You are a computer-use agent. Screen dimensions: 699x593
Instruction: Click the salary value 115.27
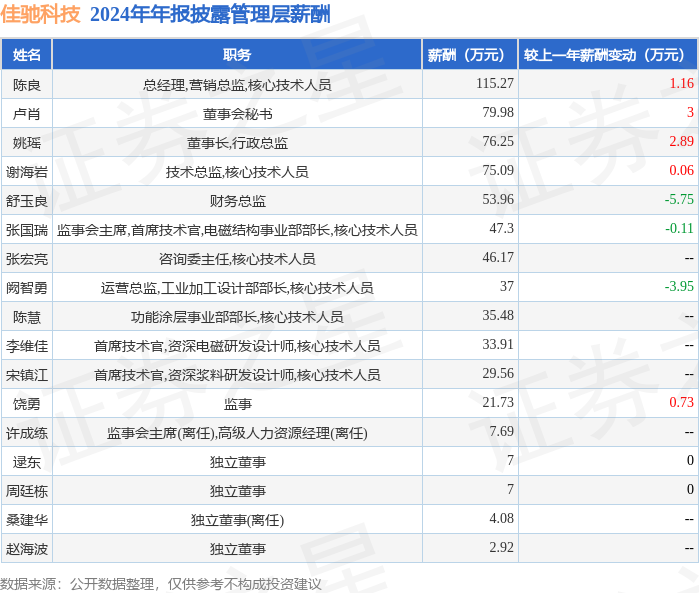coord(495,83)
